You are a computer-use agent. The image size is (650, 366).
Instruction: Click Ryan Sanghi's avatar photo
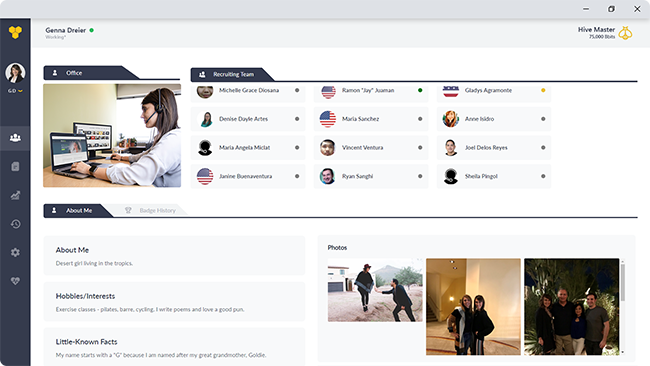tap(327, 176)
